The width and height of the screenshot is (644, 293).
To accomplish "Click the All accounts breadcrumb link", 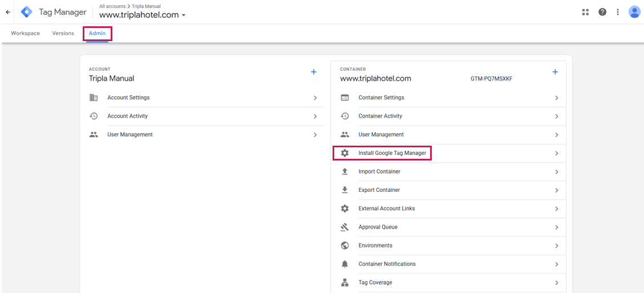I will pos(112,6).
